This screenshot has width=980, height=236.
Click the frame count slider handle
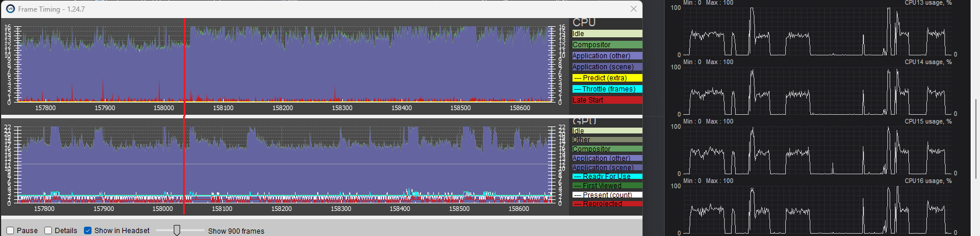click(x=177, y=230)
